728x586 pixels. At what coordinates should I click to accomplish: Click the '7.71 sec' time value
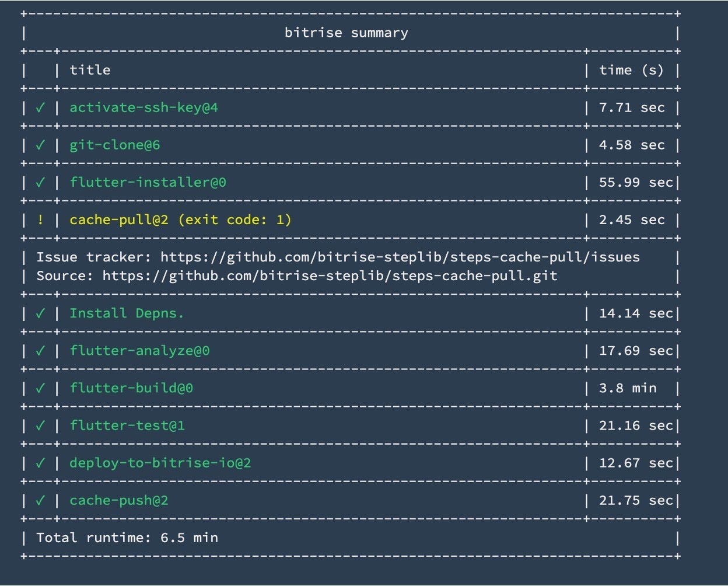pyautogui.click(x=632, y=108)
